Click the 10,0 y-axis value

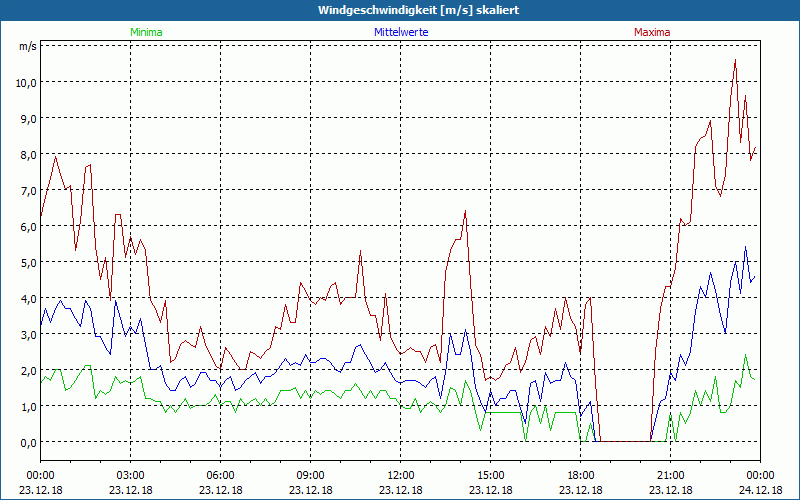[x=26, y=82]
